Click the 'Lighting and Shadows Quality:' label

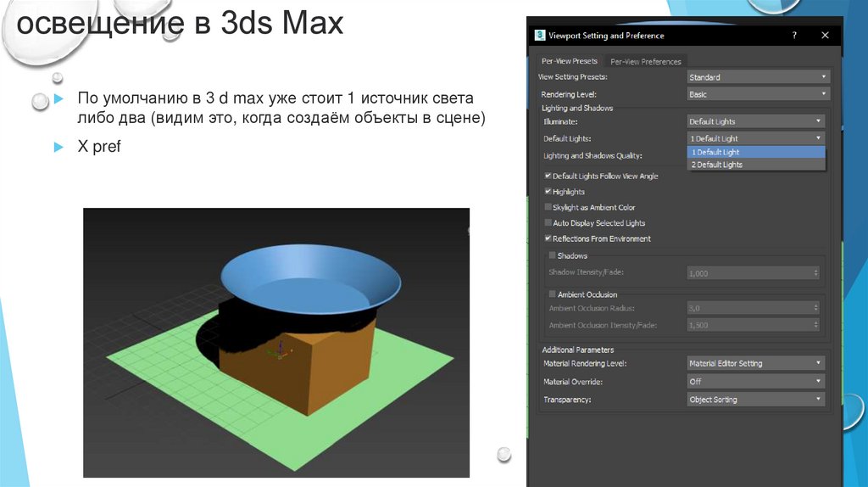(593, 155)
